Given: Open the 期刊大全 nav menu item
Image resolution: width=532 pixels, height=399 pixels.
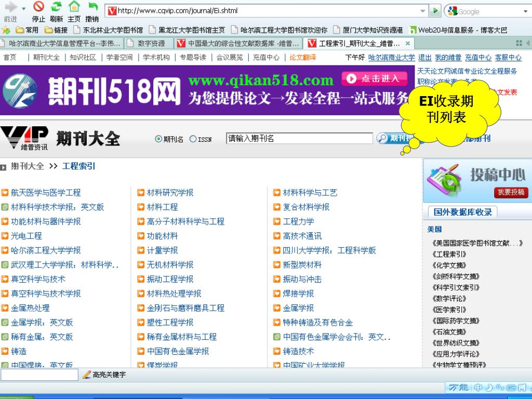Looking at the screenshot, I should (46, 57).
